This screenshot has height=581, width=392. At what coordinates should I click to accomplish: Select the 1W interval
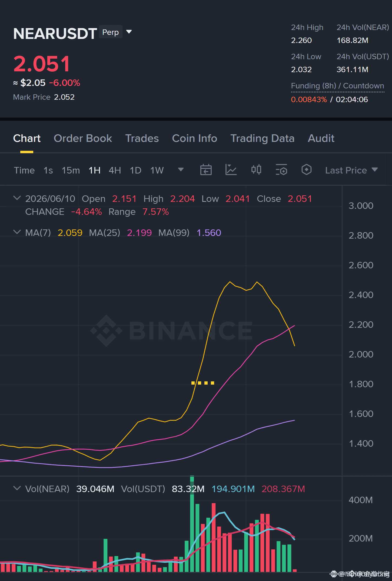pyautogui.click(x=157, y=170)
